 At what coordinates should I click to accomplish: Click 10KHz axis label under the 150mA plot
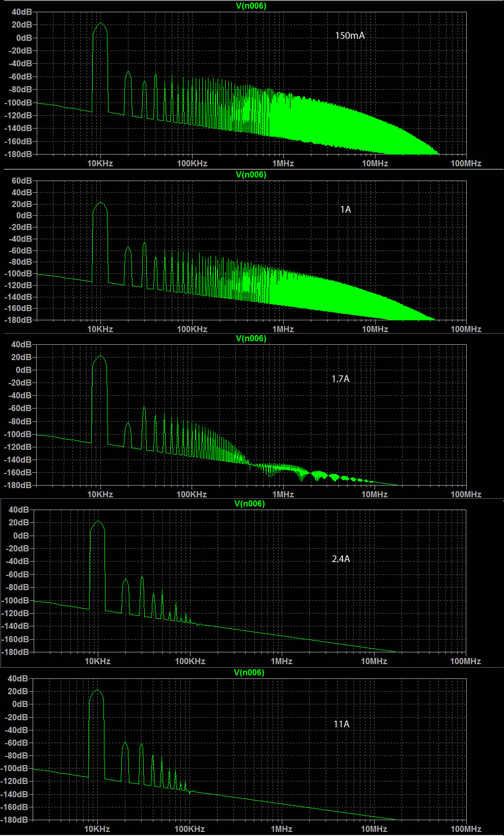click(100, 163)
